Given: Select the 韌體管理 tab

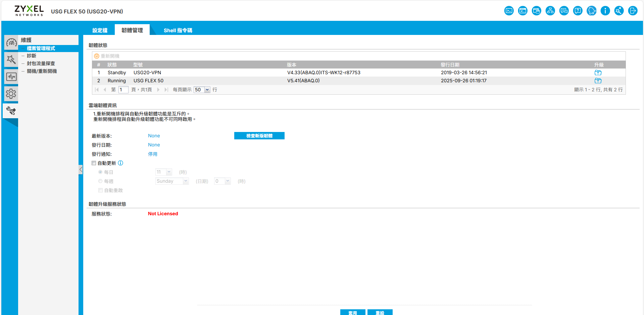Looking at the screenshot, I should pos(132,30).
